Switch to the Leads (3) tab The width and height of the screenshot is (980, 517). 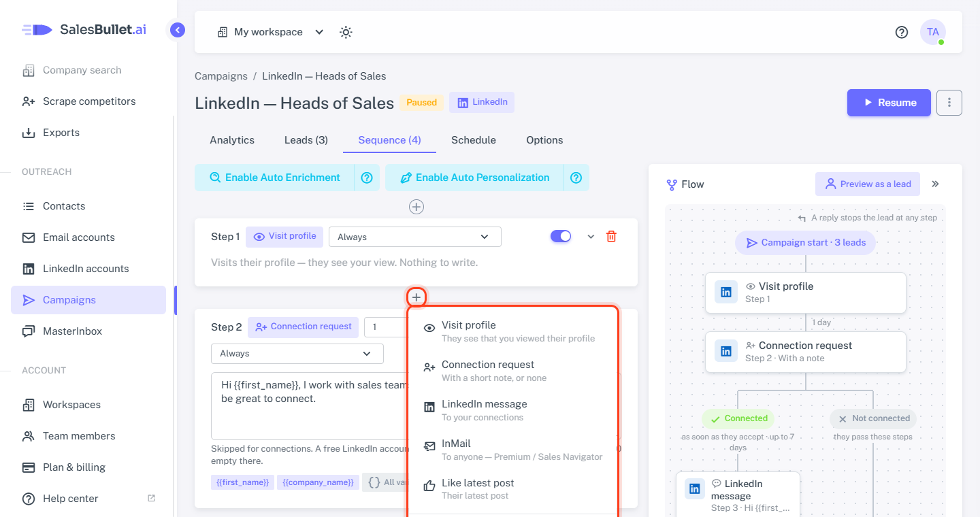(306, 140)
